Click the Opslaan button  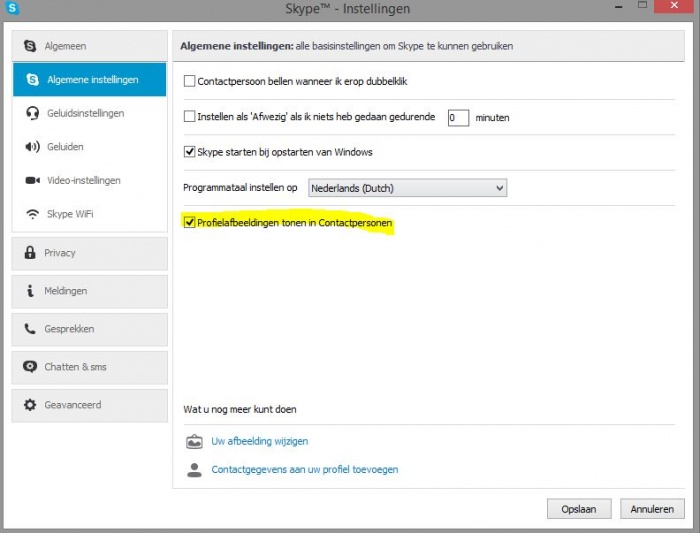click(x=579, y=509)
